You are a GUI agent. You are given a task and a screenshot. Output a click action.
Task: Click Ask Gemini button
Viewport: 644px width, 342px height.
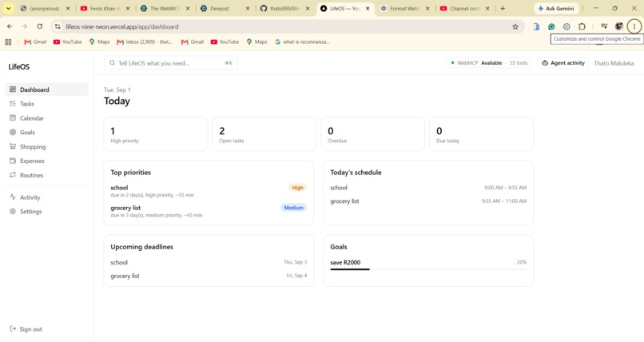point(556,8)
